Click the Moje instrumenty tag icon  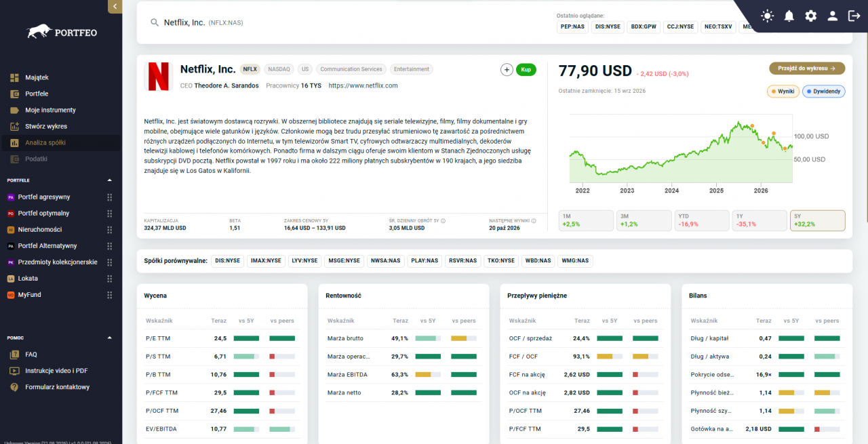pos(14,110)
